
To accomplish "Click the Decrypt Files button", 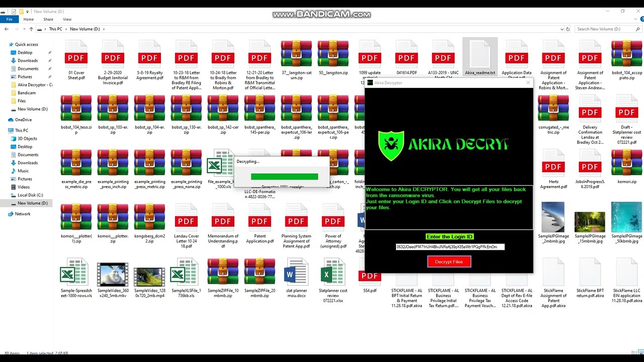I will click(x=449, y=261).
